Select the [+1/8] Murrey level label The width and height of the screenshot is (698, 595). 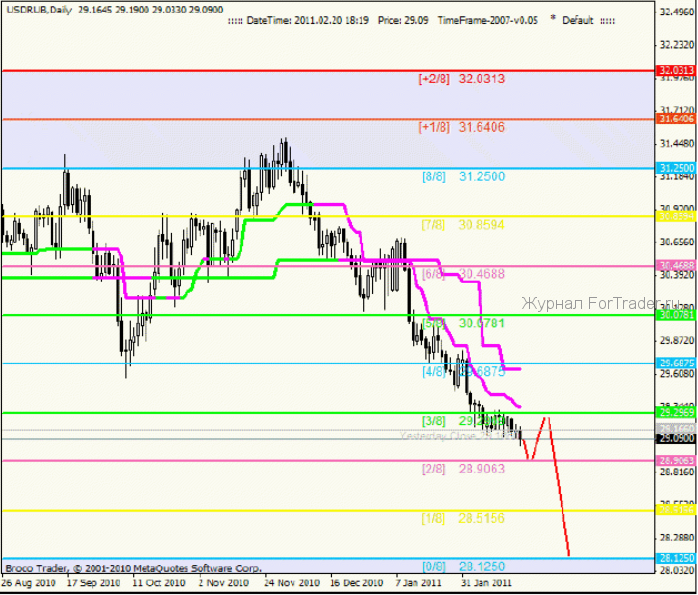coord(434,127)
